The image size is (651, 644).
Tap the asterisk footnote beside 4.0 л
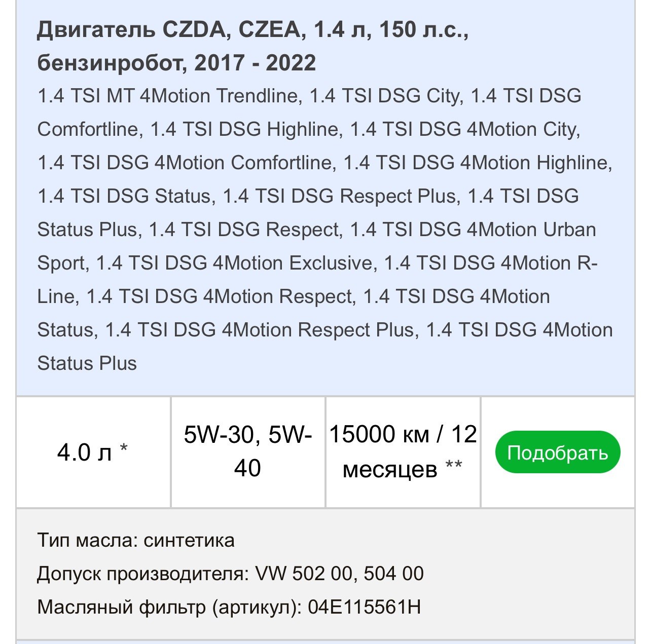coord(124,448)
